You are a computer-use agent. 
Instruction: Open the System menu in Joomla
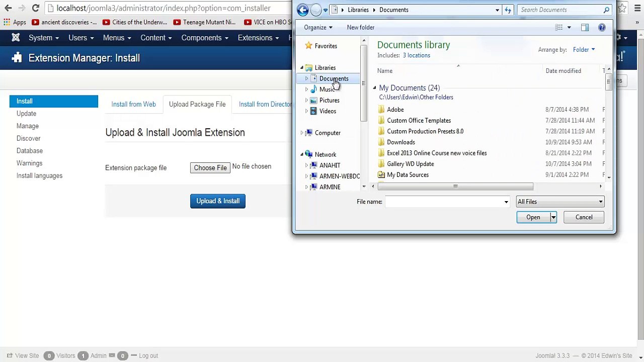coord(44,38)
